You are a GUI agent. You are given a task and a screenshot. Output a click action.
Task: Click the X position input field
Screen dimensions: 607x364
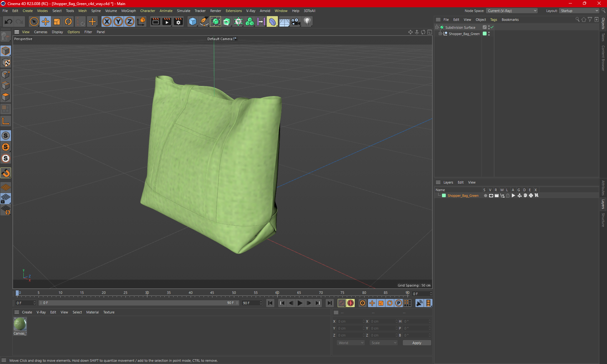coord(350,321)
